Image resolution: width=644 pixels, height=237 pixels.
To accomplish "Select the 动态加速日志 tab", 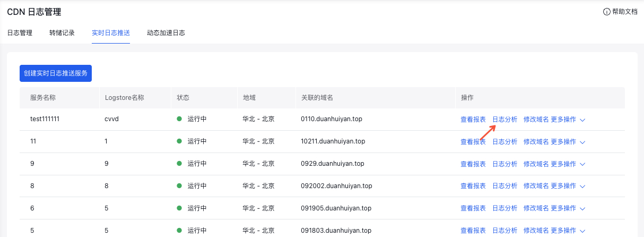I will (x=166, y=33).
